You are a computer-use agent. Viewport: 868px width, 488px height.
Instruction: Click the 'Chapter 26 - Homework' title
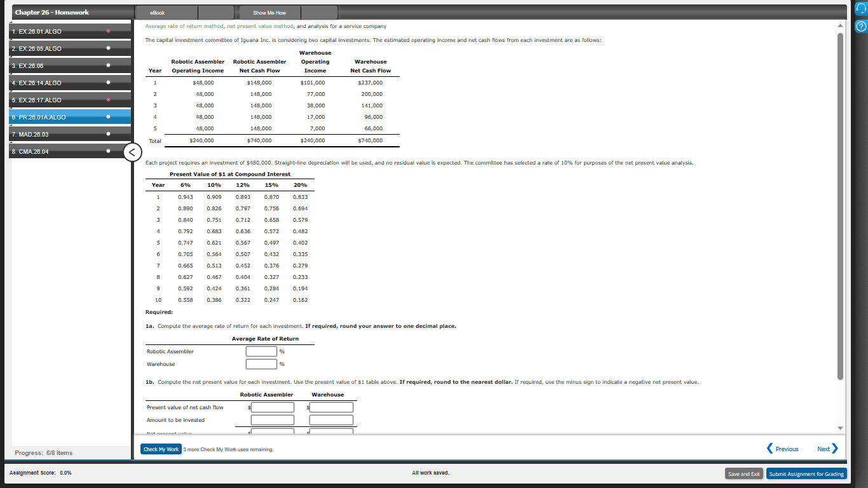pos(52,12)
